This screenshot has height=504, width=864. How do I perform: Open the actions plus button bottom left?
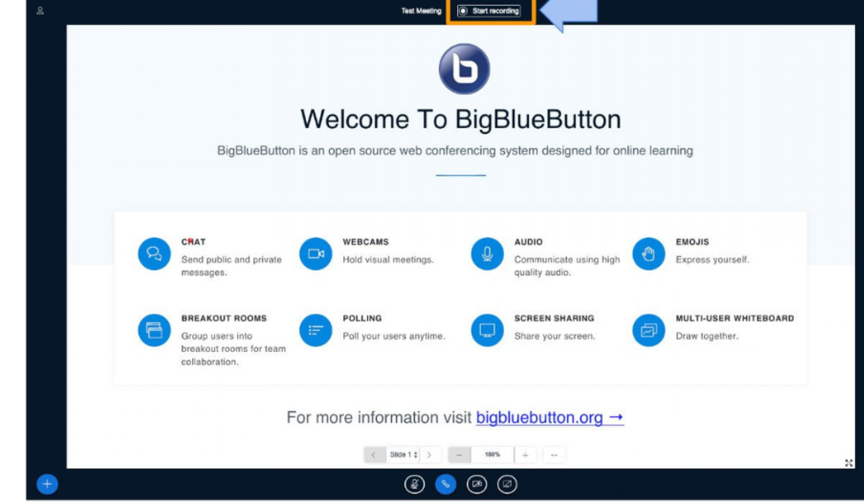tap(46, 484)
